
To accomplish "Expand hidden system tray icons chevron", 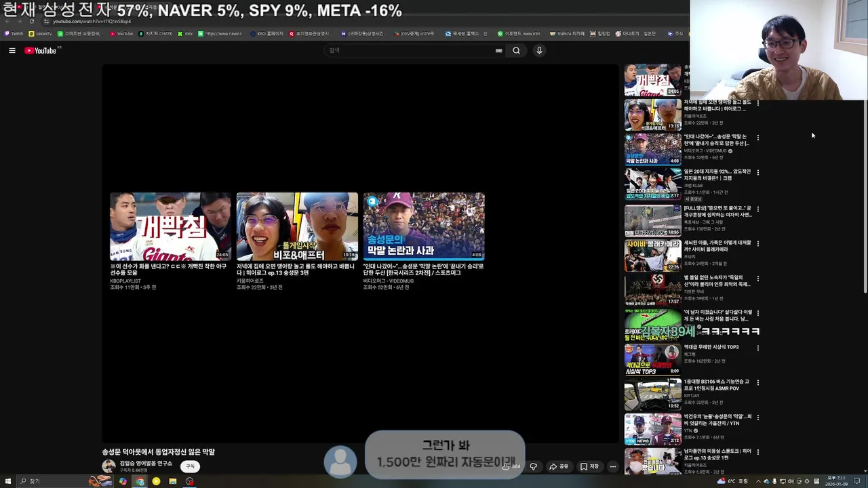I will click(x=758, y=481).
